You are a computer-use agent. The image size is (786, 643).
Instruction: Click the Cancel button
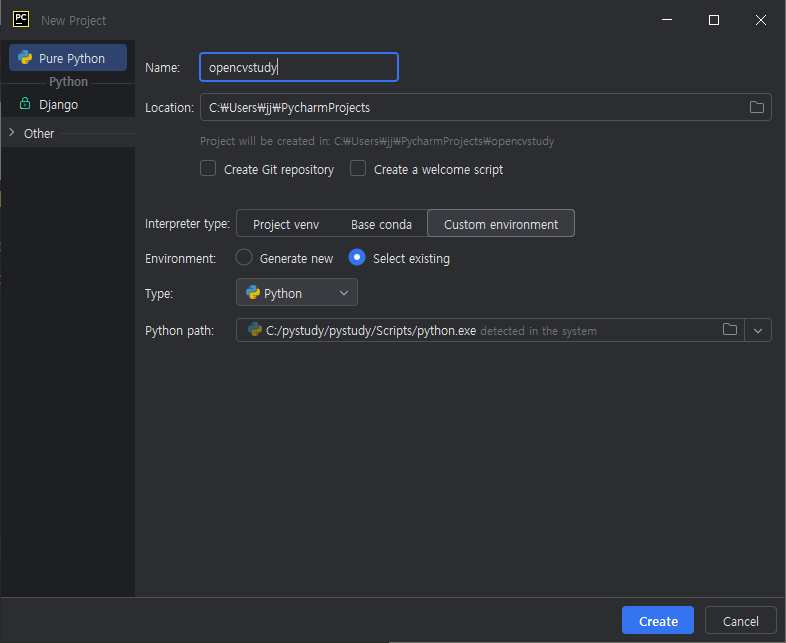click(x=740, y=620)
